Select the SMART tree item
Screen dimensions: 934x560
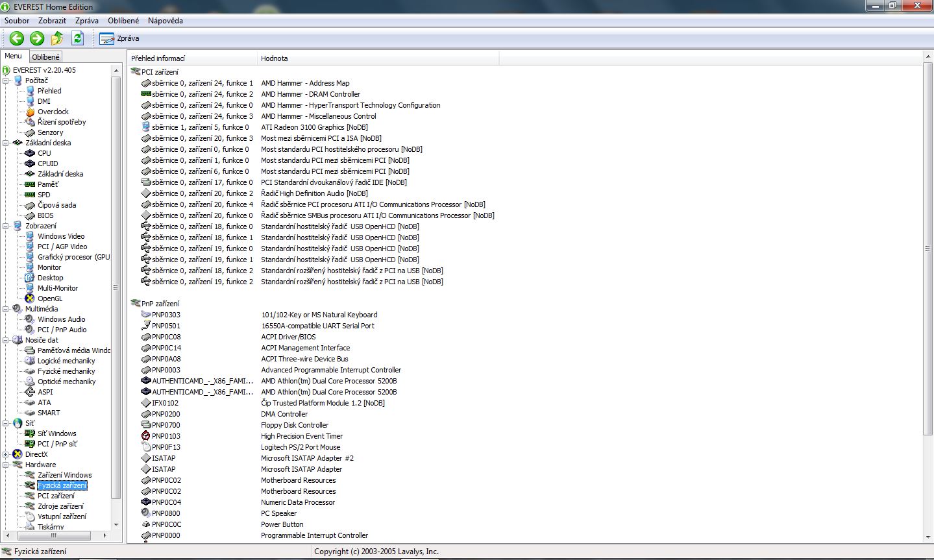click(49, 413)
